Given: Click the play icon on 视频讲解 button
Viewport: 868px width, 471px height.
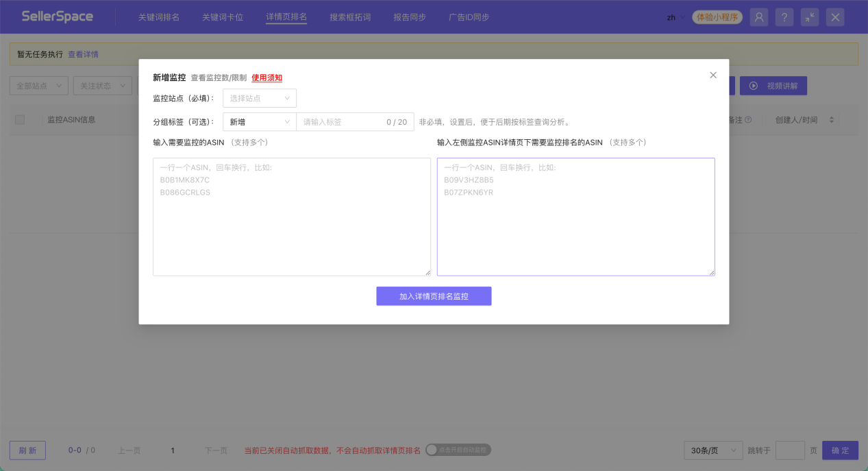Looking at the screenshot, I should (754, 85).
